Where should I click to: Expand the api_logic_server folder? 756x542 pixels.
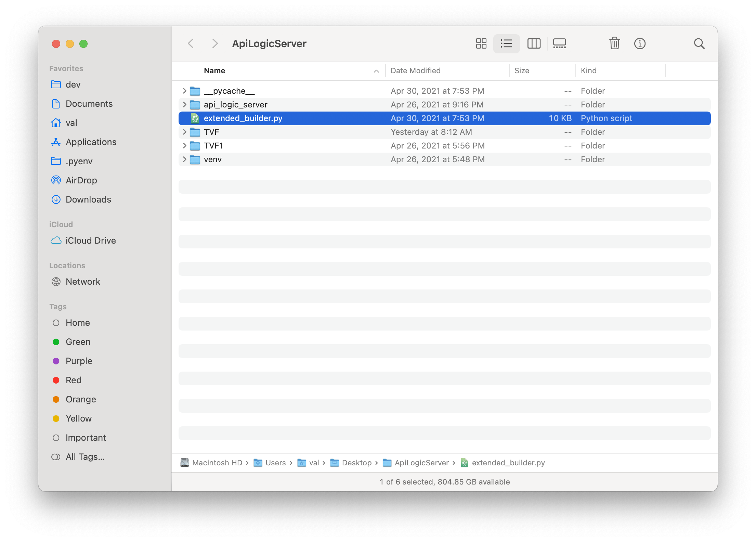(x=184, y=104)
